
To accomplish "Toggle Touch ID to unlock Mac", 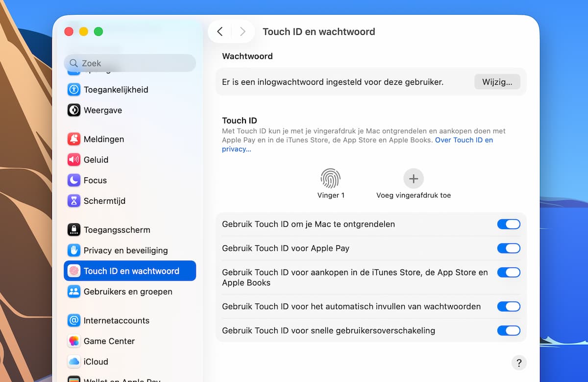I will point(509,224).
